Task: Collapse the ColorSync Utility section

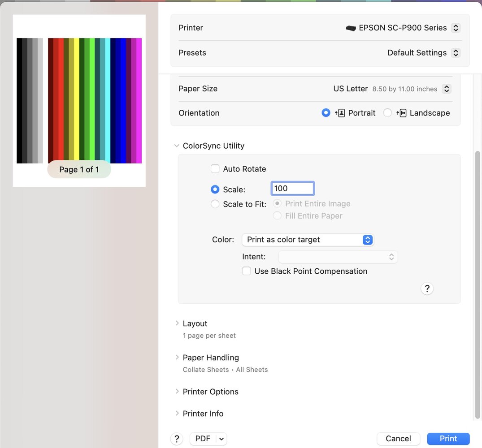Action: [177, 146]
